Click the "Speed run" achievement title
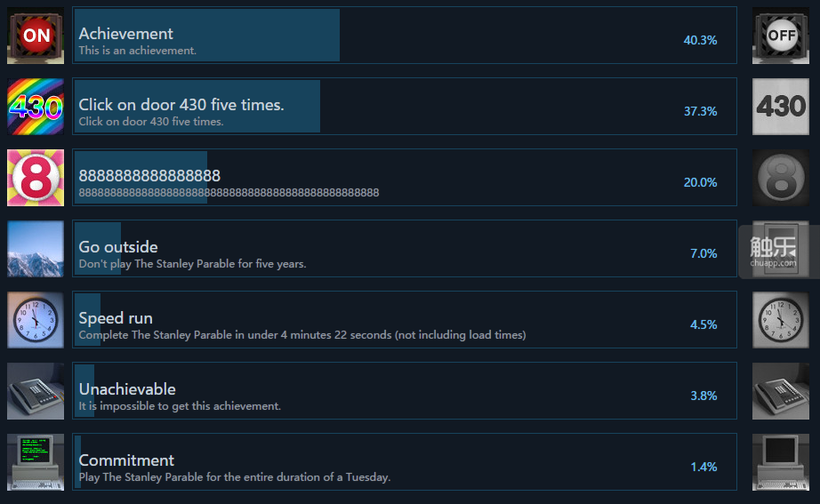The image size is (820, 504). pyautogui.click(x=116, y=318)
